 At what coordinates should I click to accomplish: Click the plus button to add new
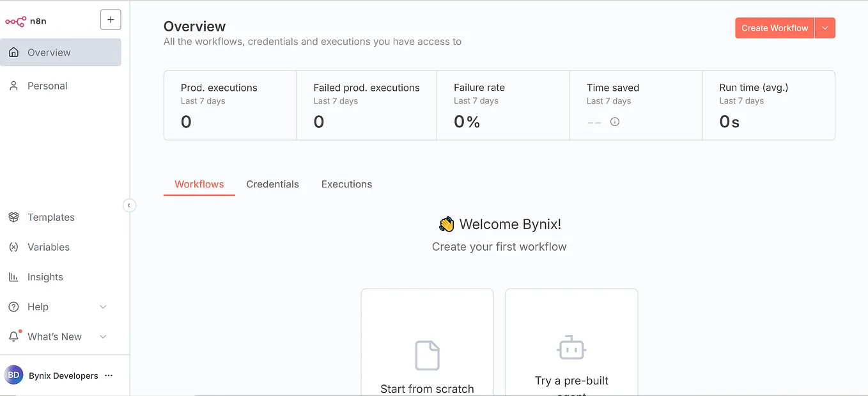coord(111,19)
